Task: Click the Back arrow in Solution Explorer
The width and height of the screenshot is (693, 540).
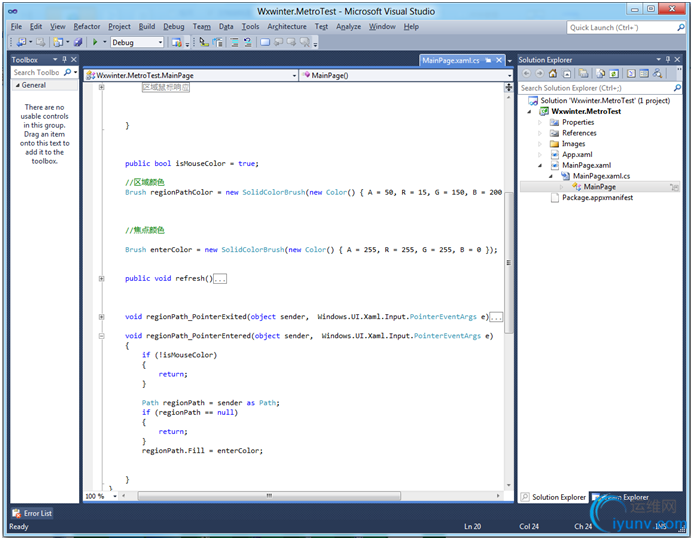Action: [526, 73]
